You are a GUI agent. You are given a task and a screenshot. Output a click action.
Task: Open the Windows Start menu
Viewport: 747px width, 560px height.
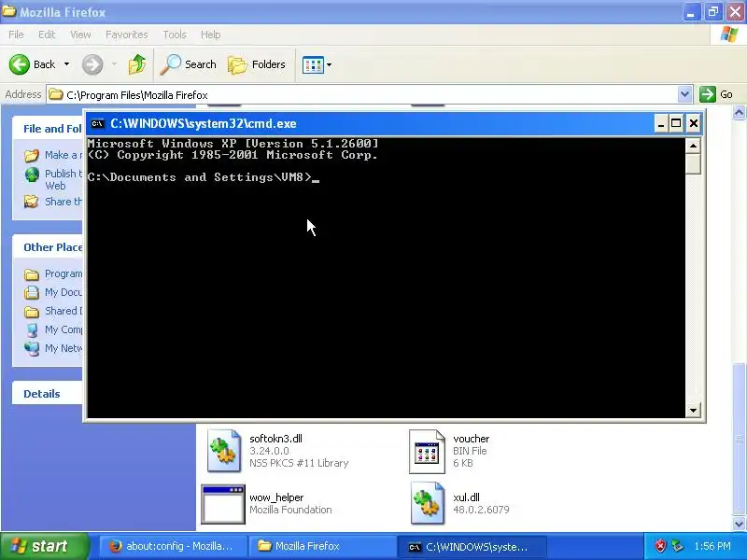[x=44, y=546]
